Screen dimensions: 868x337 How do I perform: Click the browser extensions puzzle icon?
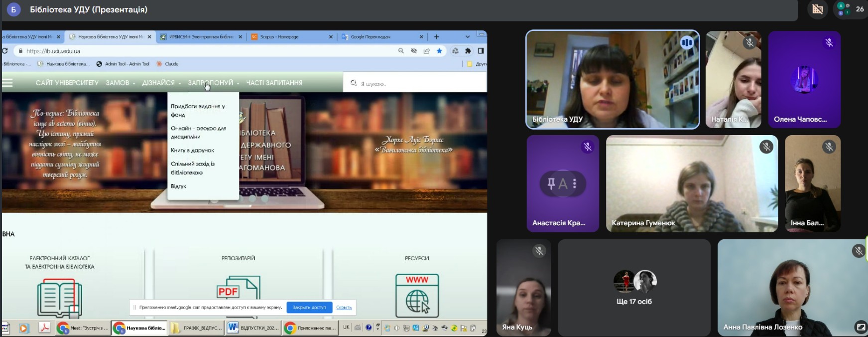click(x=468, y=51)
